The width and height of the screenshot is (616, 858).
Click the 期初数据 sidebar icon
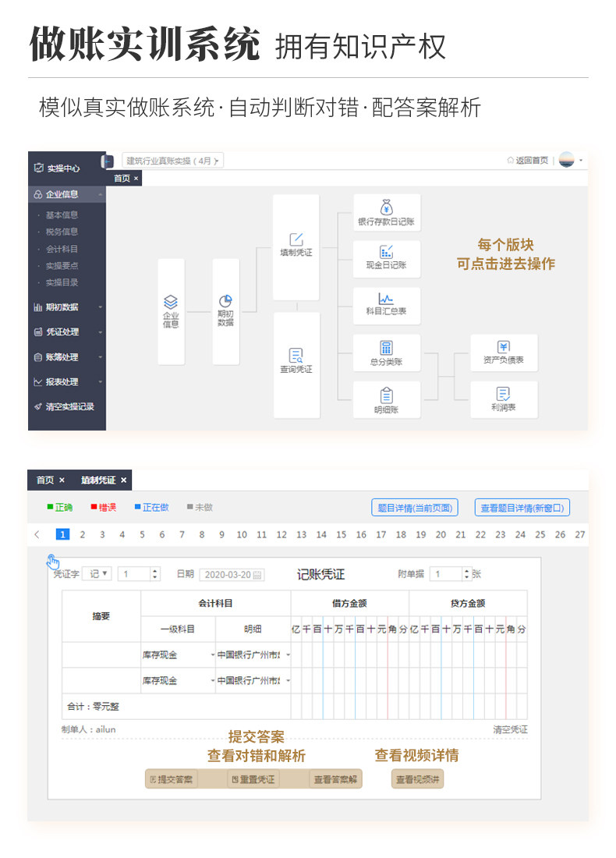coord(37,307)
